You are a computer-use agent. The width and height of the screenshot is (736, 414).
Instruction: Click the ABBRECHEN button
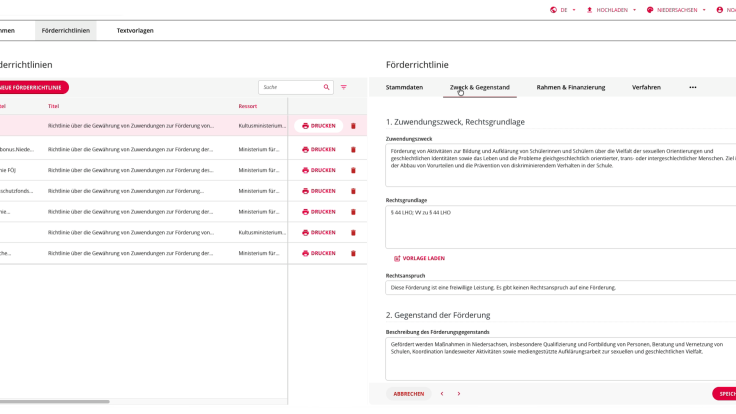pyautogui.click(x=408, y=394)
